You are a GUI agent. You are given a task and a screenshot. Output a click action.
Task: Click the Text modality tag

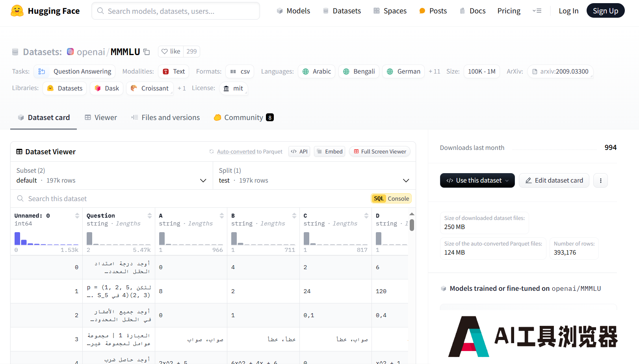174,71
